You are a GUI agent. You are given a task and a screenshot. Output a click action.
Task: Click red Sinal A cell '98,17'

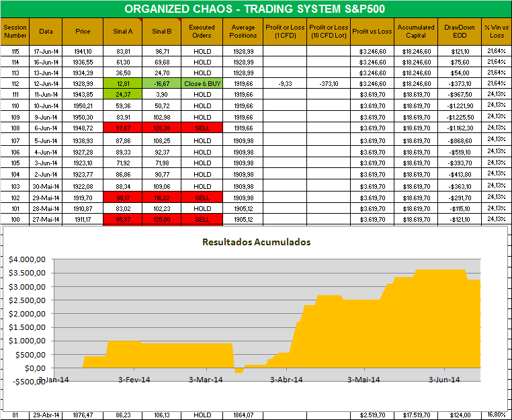pos(122,198)
